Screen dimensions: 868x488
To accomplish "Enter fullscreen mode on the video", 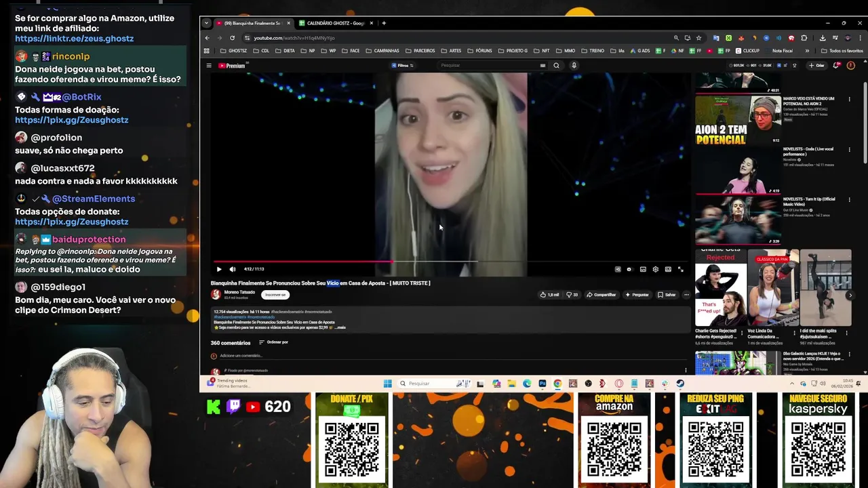I will coord(681,269).
